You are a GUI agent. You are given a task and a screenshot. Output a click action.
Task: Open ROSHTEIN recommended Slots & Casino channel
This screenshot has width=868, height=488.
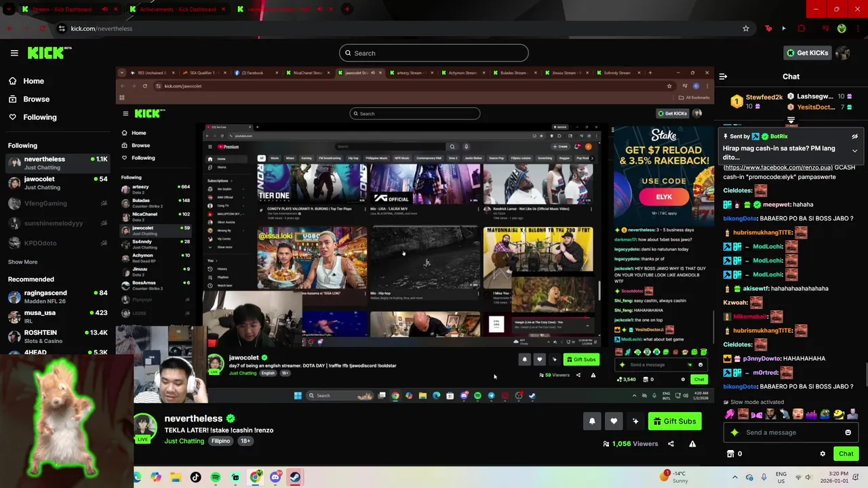[x=58, y=336]
